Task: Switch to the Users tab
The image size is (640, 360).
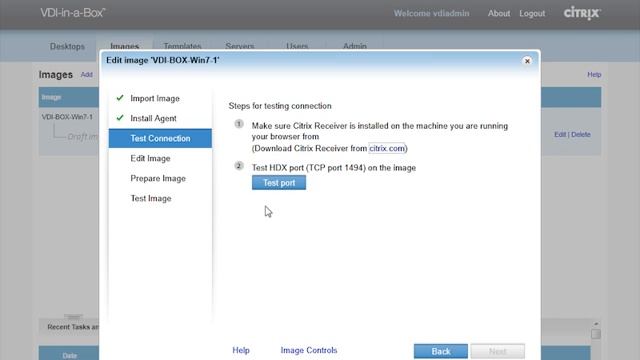Action: tap(297, 46)
